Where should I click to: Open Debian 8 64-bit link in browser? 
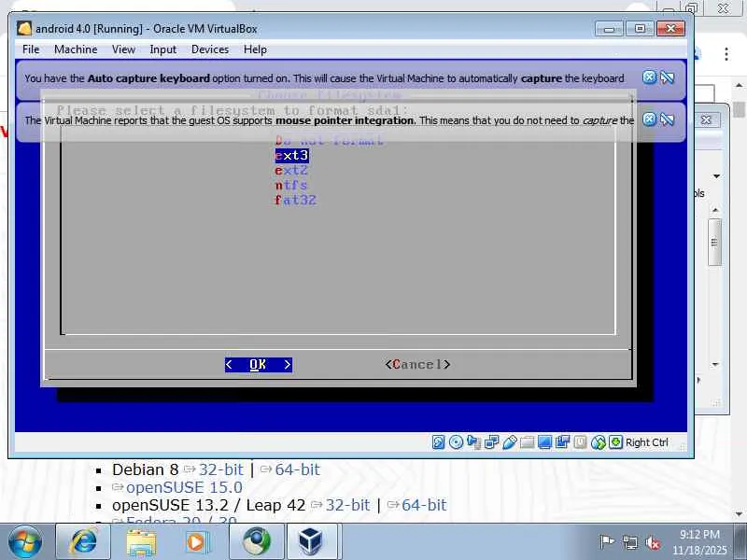tap(297, 469)
